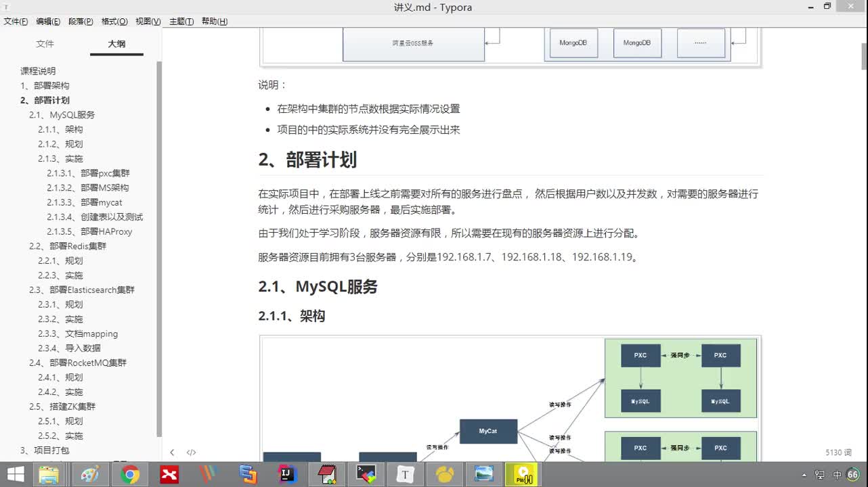Open outline item 2.2.3、实施
Viewport: 868px width, 487px height.
60,275
